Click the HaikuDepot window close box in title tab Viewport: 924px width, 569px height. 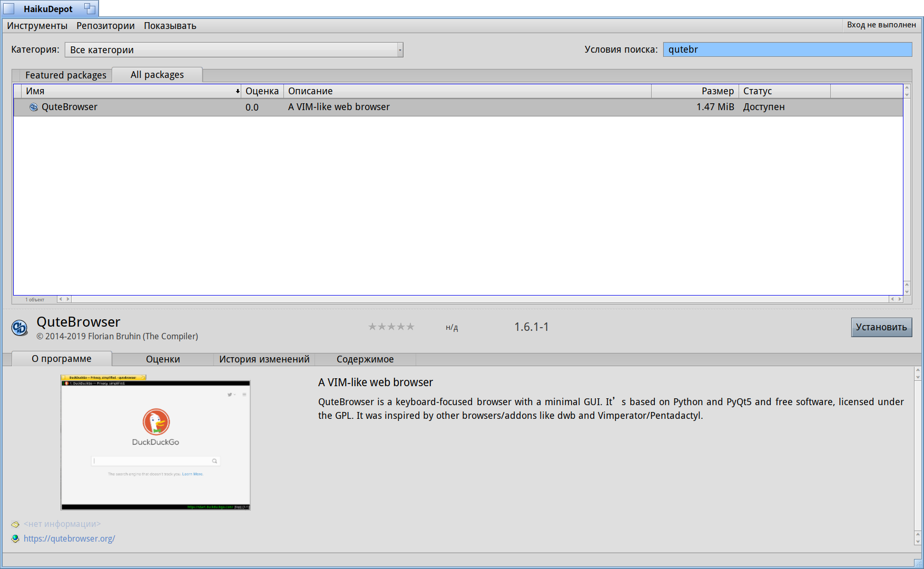(x=9, y=8)
